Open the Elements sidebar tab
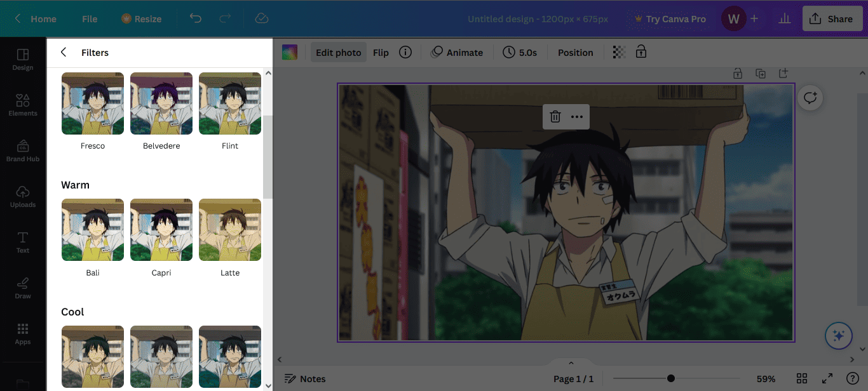Screen dimensions: 868x391 coord(23,105)
